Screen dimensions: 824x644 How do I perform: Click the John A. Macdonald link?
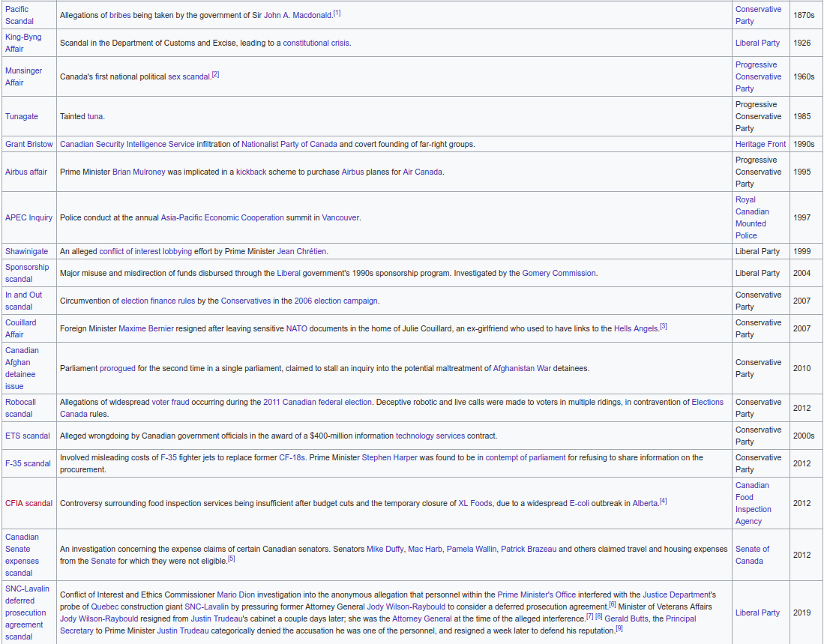(298, 16)
